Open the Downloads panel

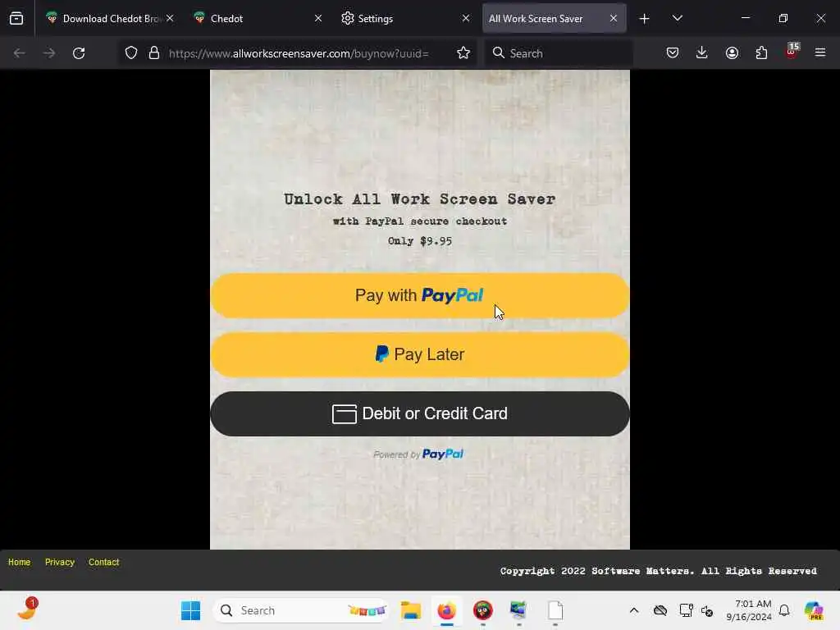(x=702, y=53)
